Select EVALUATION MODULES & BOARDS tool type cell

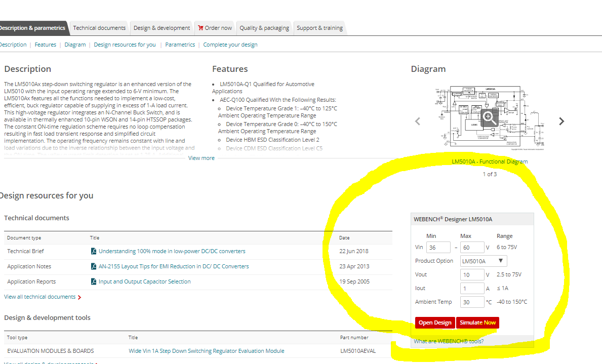pos(50,351)
